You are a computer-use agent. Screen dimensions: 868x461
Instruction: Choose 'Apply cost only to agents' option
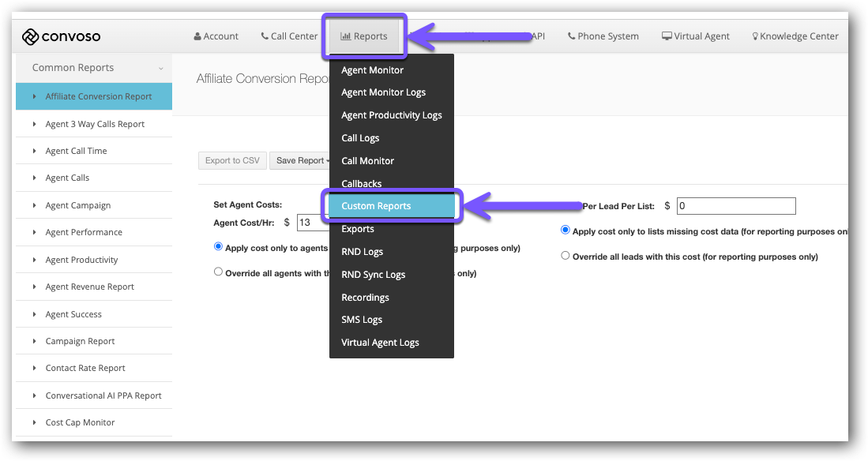click(218, 245)
